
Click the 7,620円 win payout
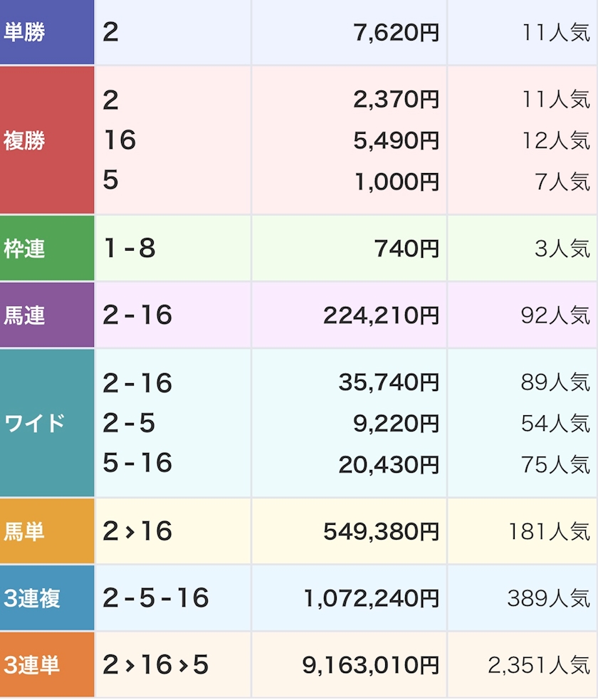397,33
